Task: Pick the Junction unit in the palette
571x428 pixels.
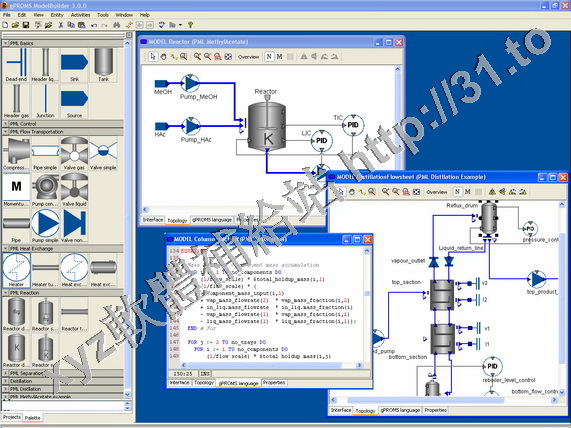Action: pyautogui.click(x=45, y=102)
